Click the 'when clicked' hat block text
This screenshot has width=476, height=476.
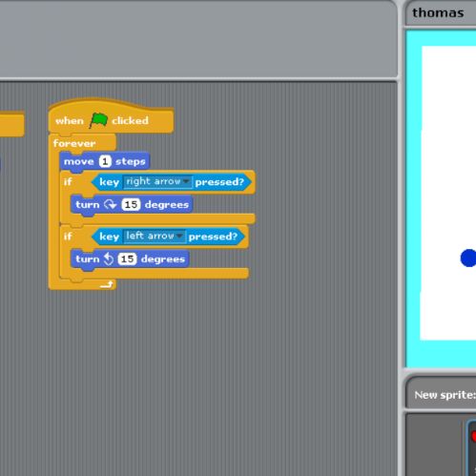click(x=102, y=121)
